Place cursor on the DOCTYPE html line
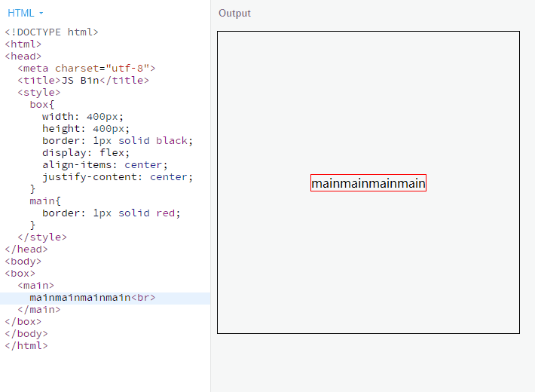The height and width of the screenshot is (392, 535). pos(51,32)
